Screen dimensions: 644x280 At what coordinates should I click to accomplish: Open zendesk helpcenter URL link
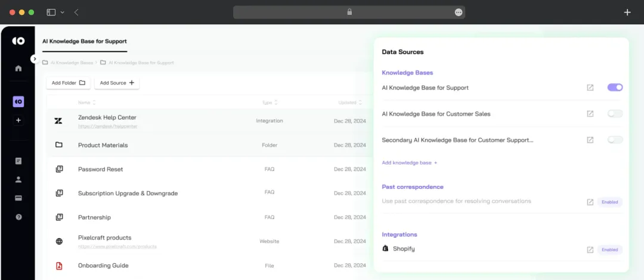[x=107, y=126]
